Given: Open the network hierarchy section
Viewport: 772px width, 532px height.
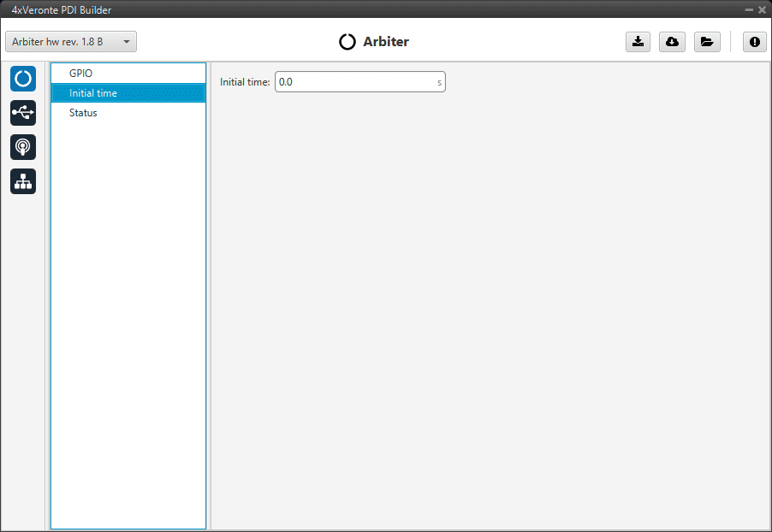Looking at the screenshot, I should (x=23, y=181).
